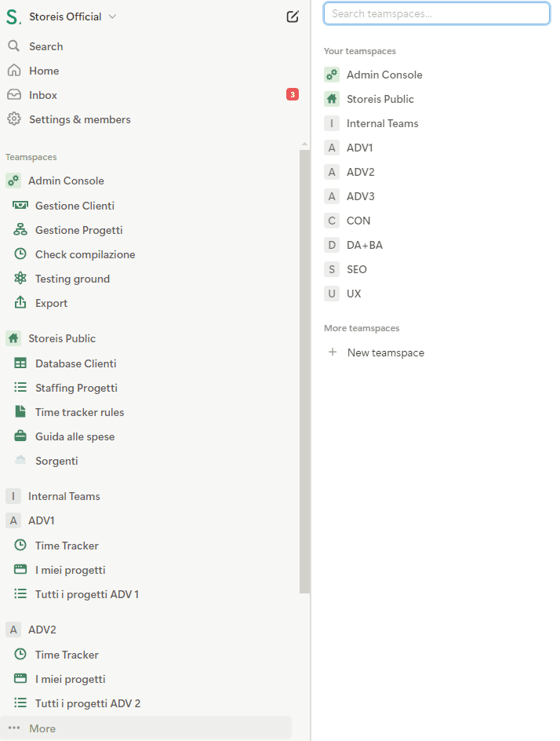560x741 pixels.
Task: Focus the Search teamspaces field
Action: click(437, 13)
